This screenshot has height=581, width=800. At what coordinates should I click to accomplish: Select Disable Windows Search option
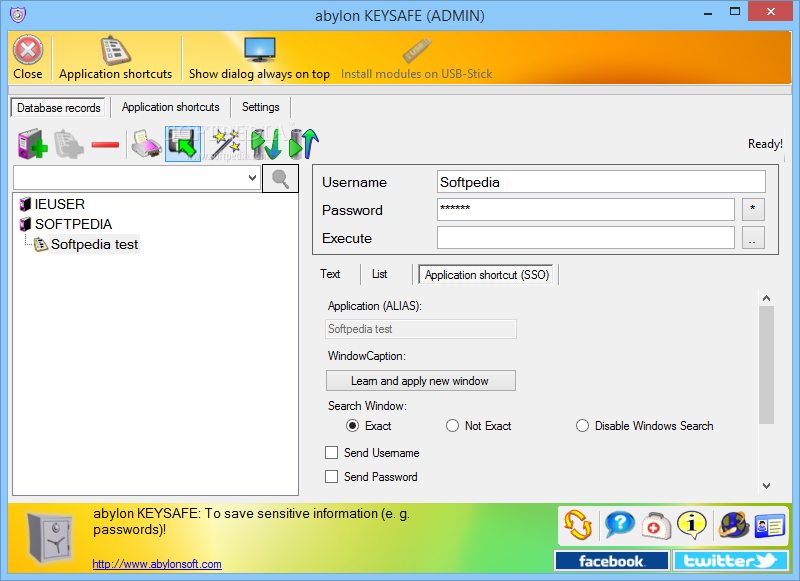coord(582,425)
